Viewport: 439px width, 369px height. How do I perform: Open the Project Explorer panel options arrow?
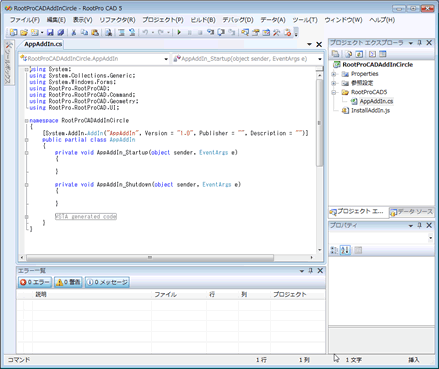(x=411, y=43)
